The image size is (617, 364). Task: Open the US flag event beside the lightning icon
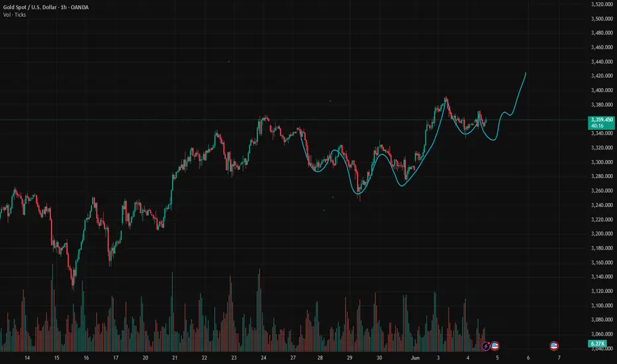pos(495,346)
